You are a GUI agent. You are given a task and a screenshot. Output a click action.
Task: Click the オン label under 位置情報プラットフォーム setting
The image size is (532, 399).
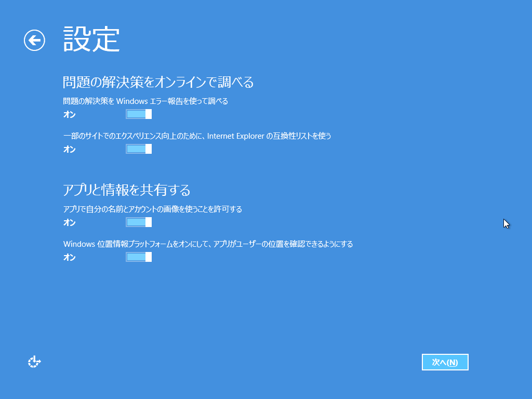[x=70, y=258]
